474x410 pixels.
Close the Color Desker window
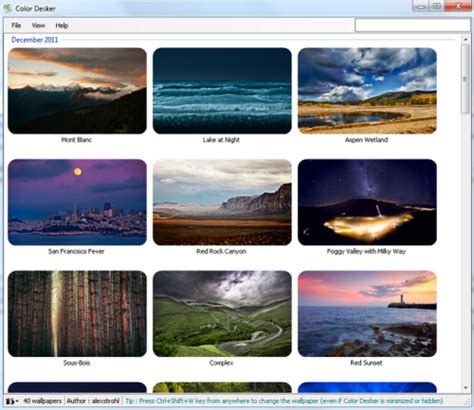[459, 6]
